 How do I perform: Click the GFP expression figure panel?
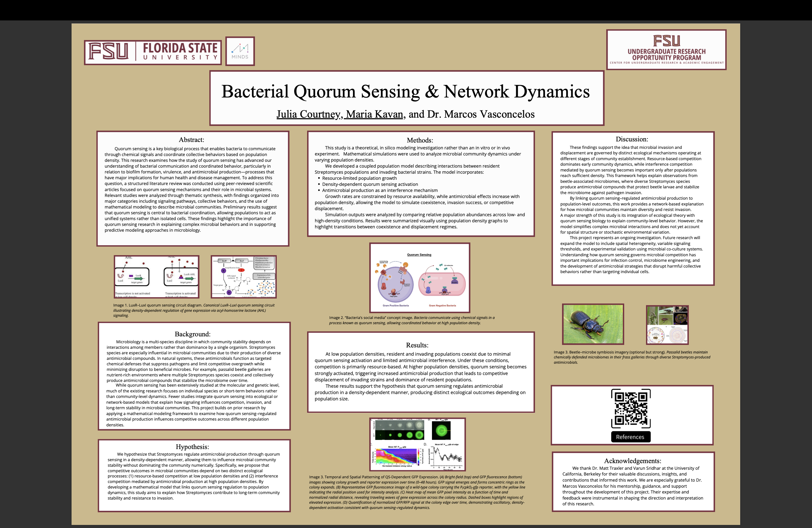pyautogui.click(x=417, y=444)
